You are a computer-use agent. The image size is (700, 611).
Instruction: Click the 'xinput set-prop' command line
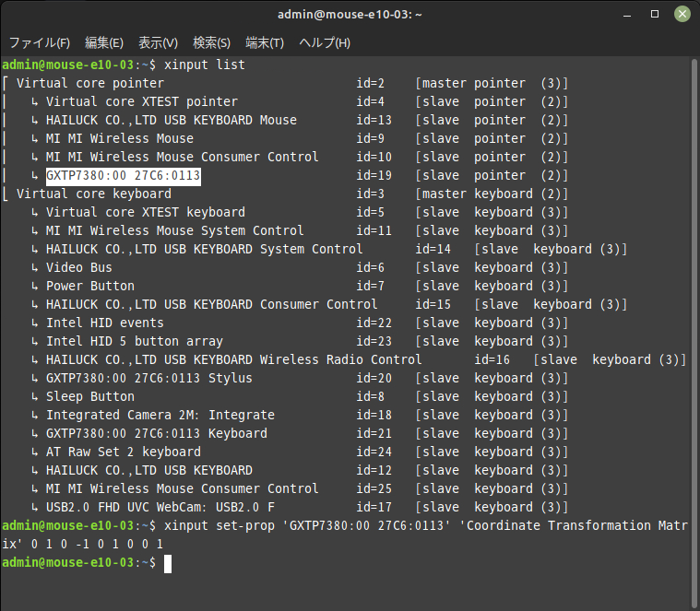pyautogui.click(x=345, y=535)
